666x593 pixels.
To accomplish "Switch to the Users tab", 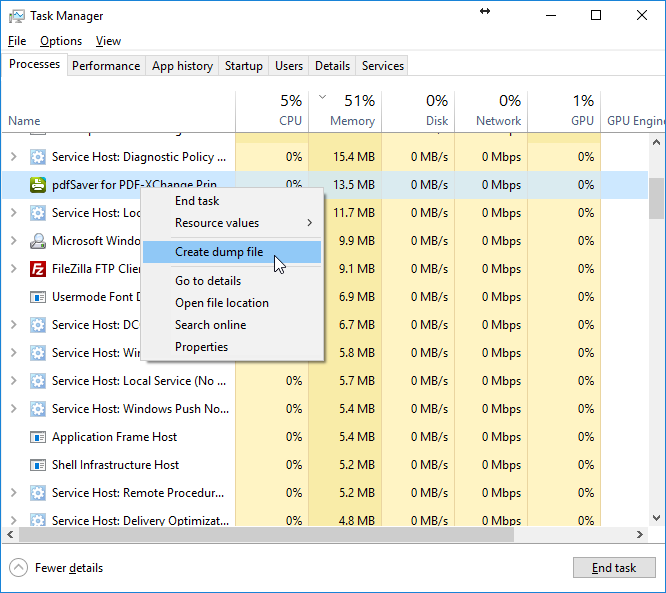I will point(289,66).
